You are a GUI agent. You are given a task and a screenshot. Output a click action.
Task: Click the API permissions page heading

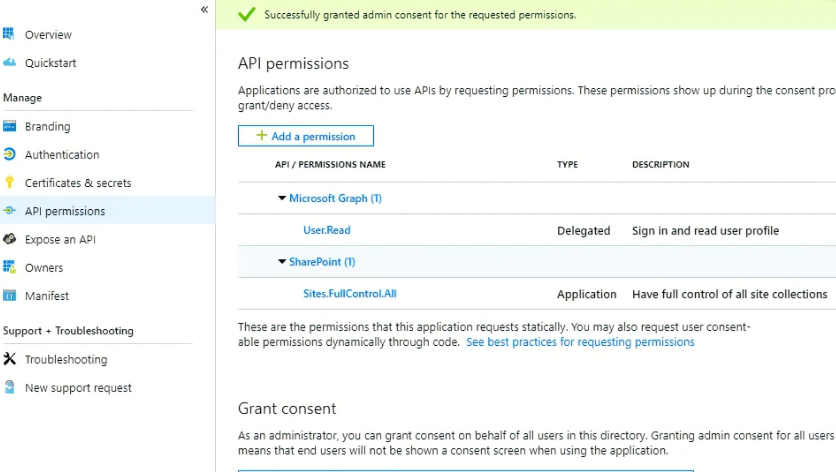coord(293,63)
